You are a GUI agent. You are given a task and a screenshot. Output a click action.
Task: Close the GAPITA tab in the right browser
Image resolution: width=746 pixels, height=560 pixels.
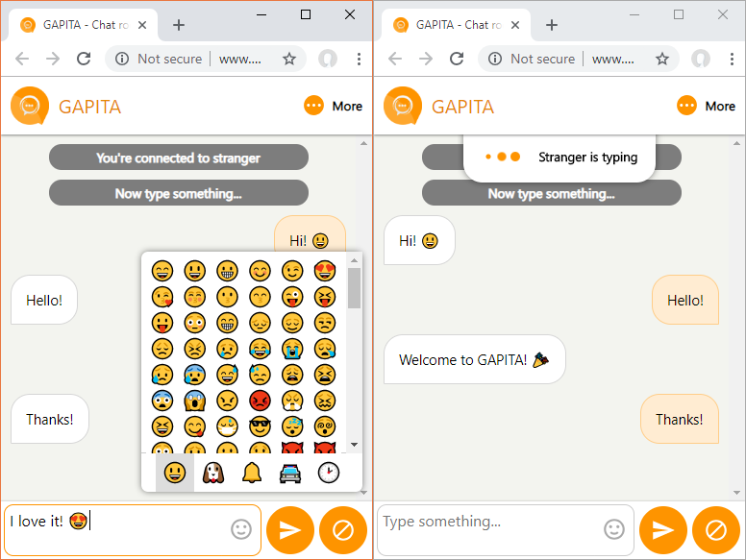514,25
